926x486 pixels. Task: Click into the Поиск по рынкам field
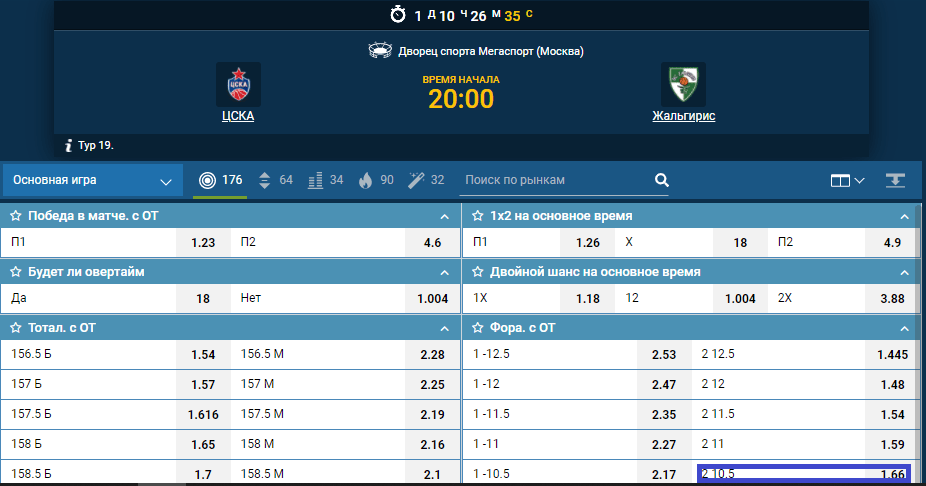point(556,180)
